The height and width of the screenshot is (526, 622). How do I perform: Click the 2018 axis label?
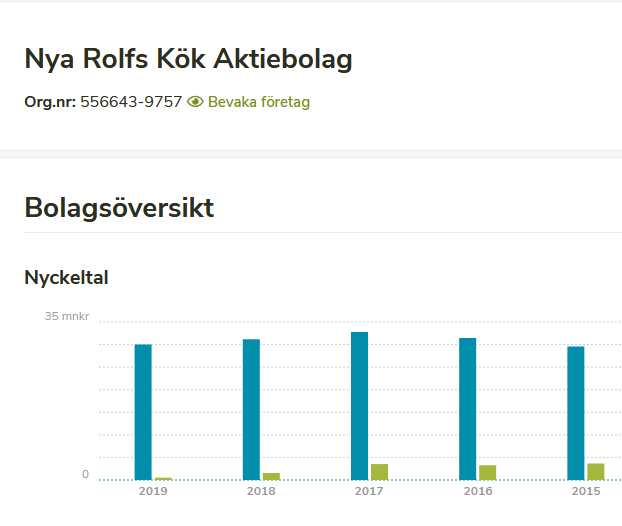click(261, 491)
